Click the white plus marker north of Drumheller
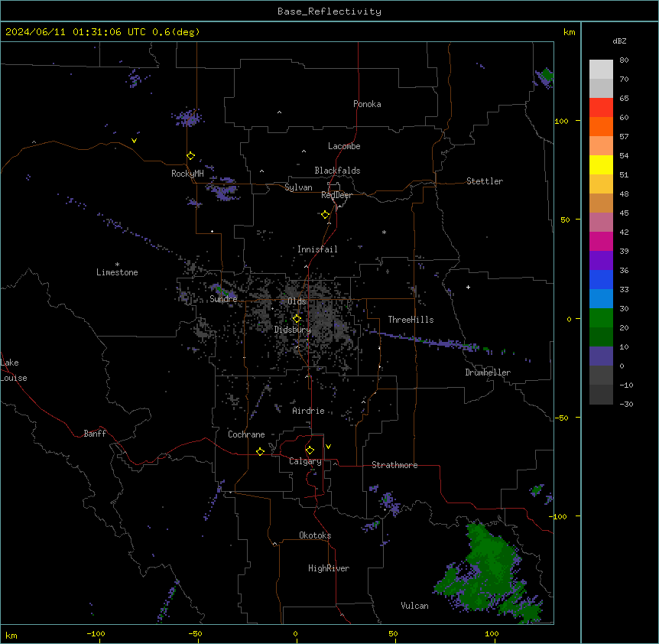659x644 pixels. click(x=468, y=287)
